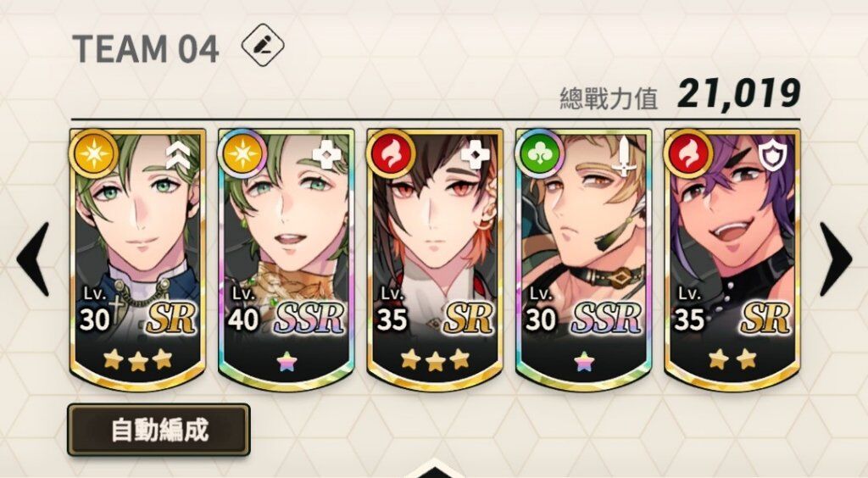Image resolution: width=868 pixels, height=478 pixels.
Task: Expand the bottom panel with up chevron
Action: pyautogui.click(x=435, y=470)
